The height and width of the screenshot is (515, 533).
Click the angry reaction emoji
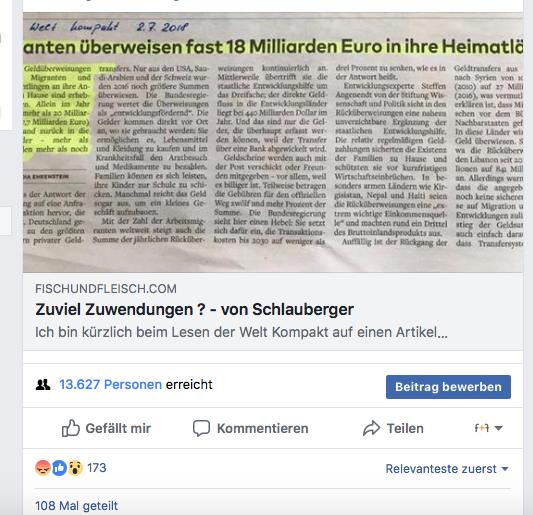tap(43, 468)
